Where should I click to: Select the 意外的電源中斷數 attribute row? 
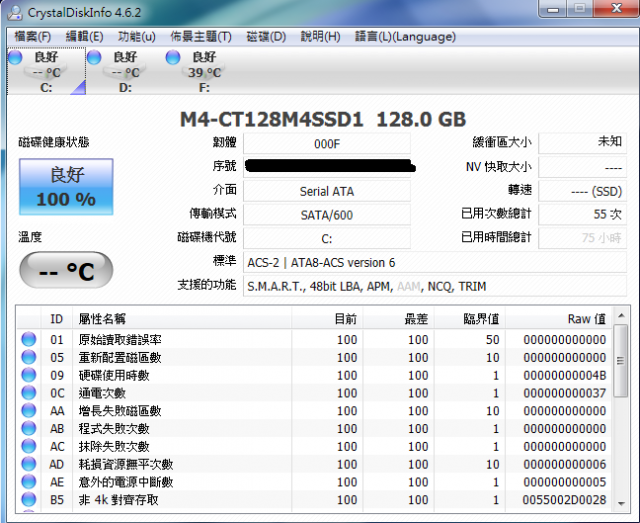click(x=314, y=482)
